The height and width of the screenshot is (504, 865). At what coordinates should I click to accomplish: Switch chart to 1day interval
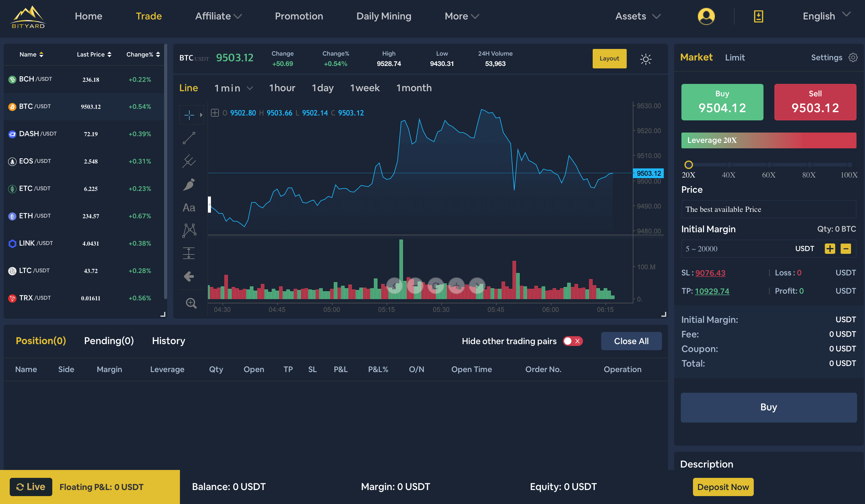tap(322, 88)
